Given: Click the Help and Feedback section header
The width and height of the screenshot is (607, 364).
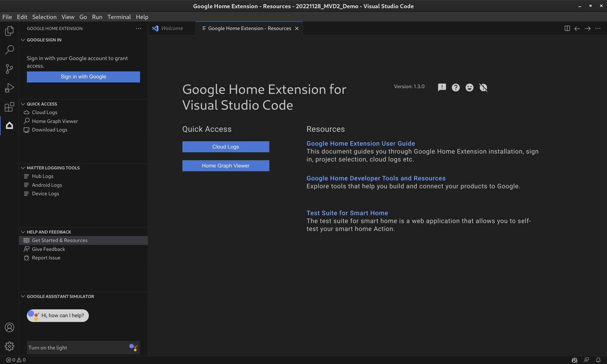Looking at the screenshot, I should click(49, 231).
